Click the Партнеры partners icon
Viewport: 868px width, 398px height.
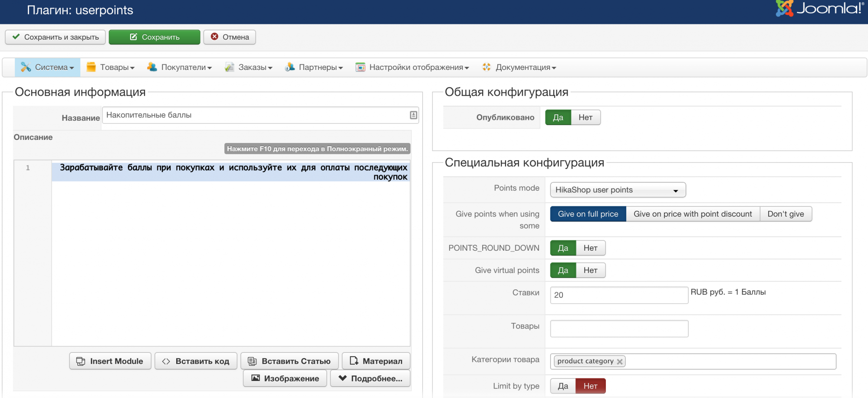[x=290, y=67]
